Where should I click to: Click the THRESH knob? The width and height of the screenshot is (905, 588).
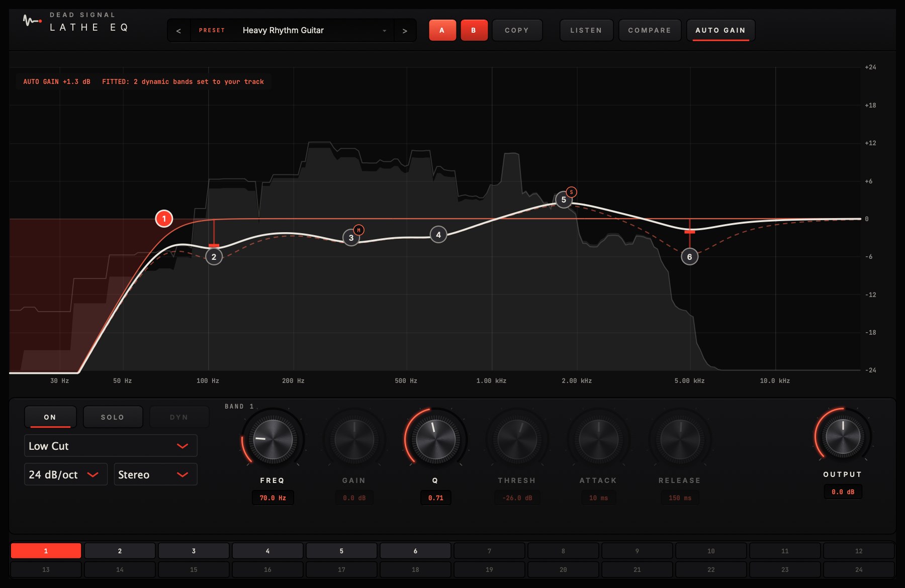pos(517,439)
